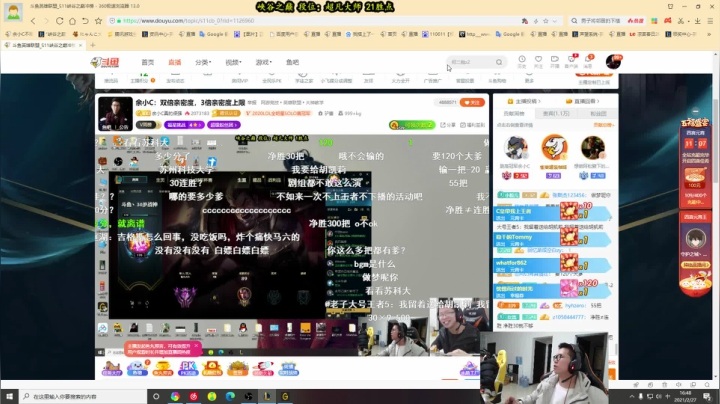The image size is (720, 404).
Task: Open the 分类 dropdown in Douyu nav
Action: pos(203,62)
